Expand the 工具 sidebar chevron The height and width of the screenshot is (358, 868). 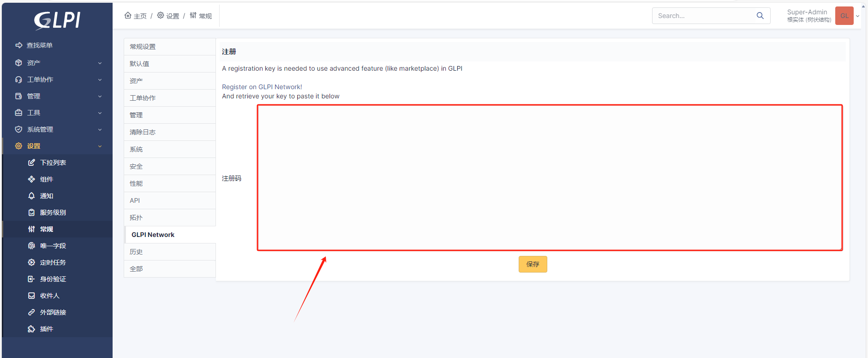pyautogui.click(x=100, y=113)
